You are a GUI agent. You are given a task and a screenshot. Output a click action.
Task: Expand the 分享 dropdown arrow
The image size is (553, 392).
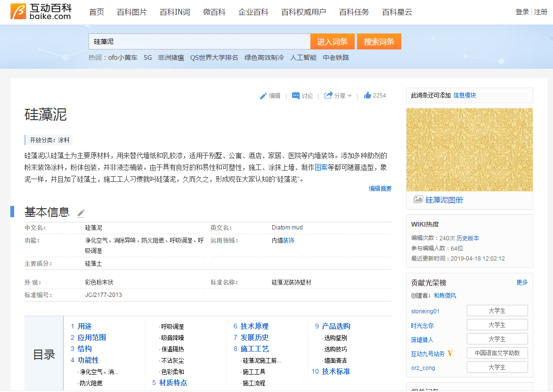(350, 96)
